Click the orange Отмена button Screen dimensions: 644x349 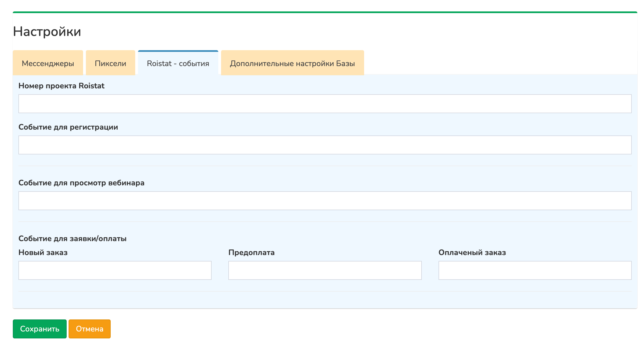click(89, 329)
